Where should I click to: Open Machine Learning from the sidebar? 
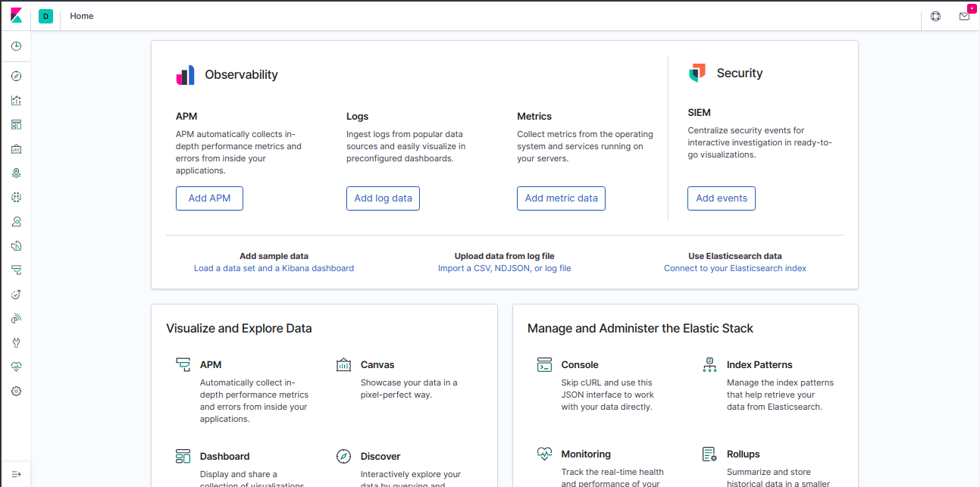coord(16,196)
